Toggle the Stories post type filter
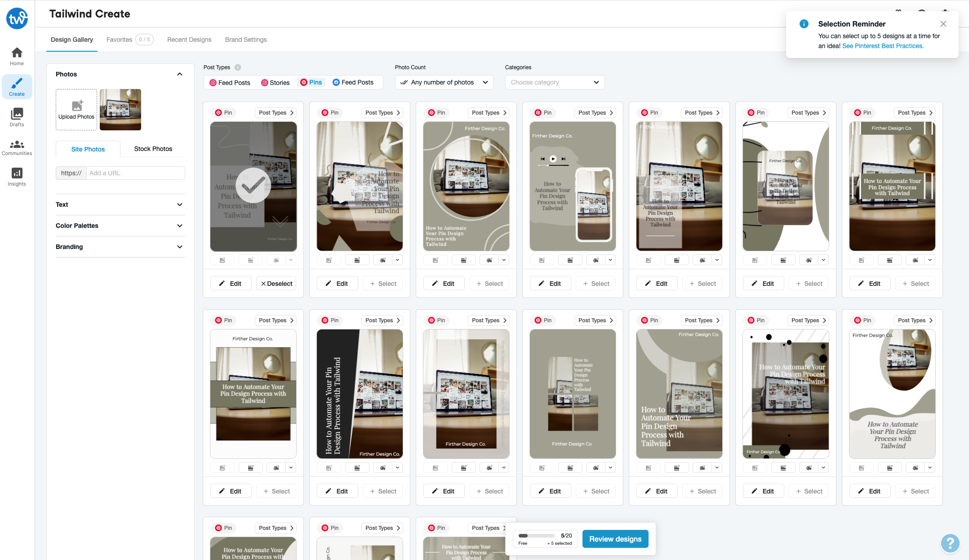Viewport: 969px width, 560px height. pos(275,83)
